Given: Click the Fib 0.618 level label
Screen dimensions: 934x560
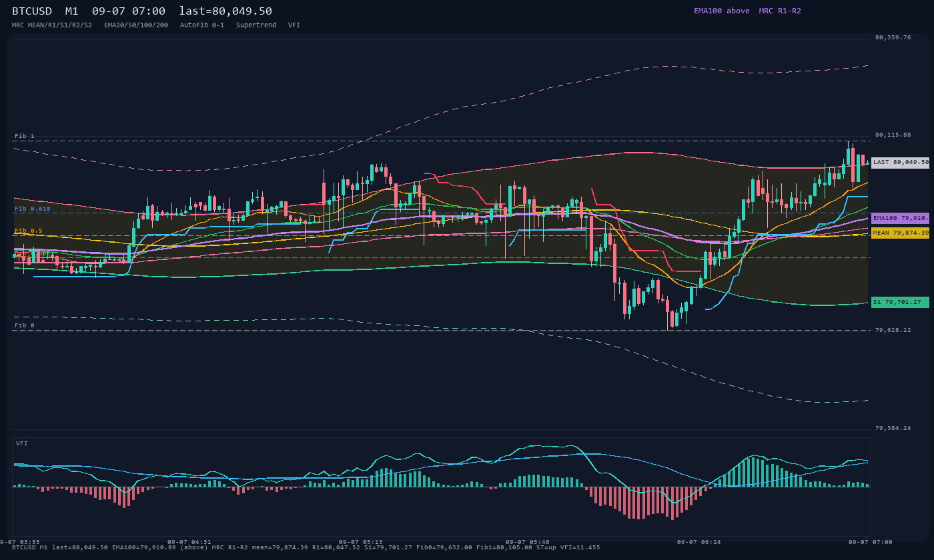Looking at the screenshot, I should [x=33, y=209].
